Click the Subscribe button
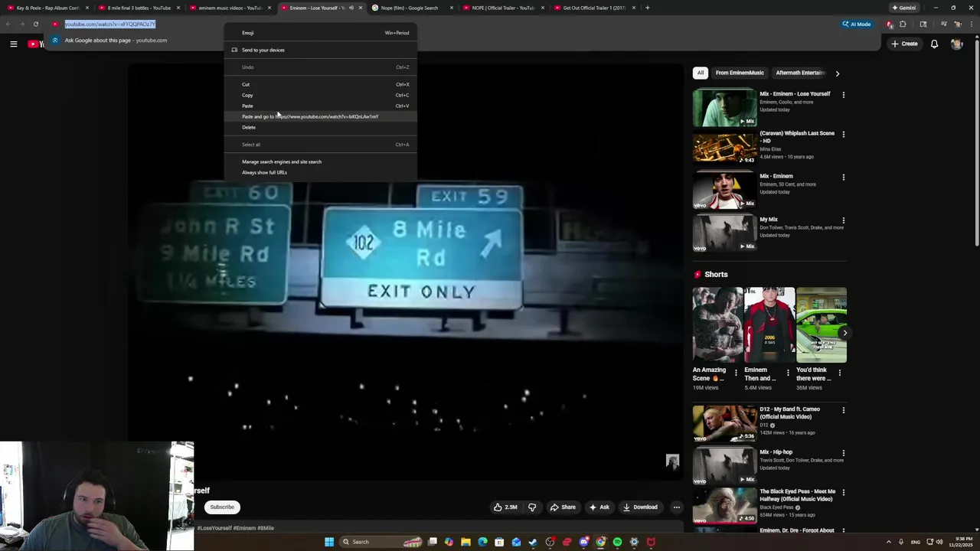 222,507
